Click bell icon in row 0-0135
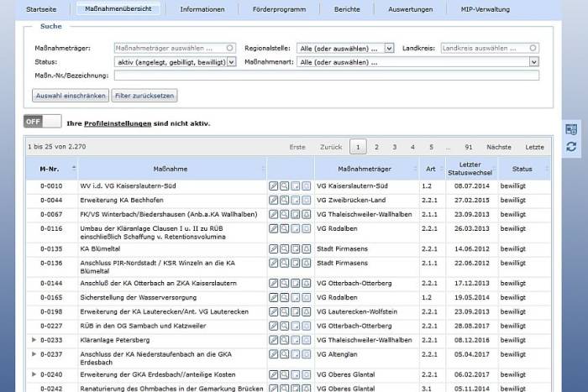Screen dimensions: 588x392 coord(306,248)
